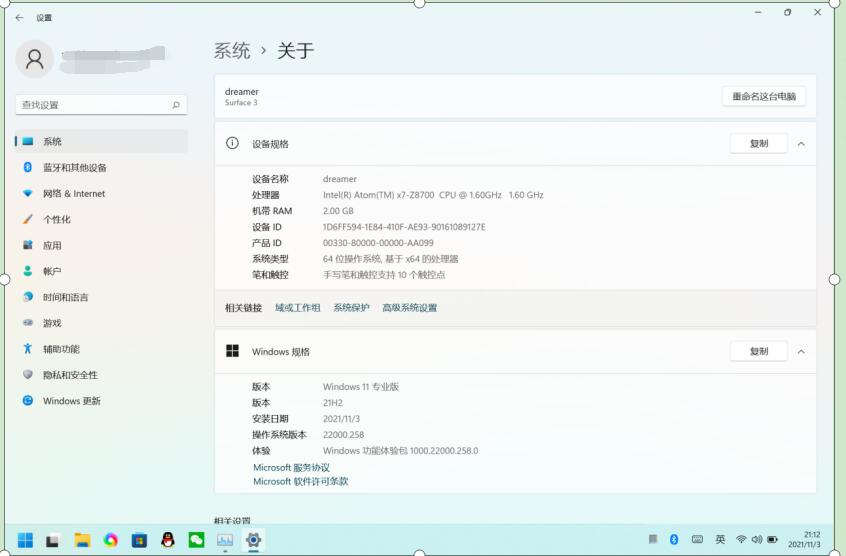Click the 2.00 GB RAM value
The width and height of the screenshot is (846, 556).
coord(338,211)
